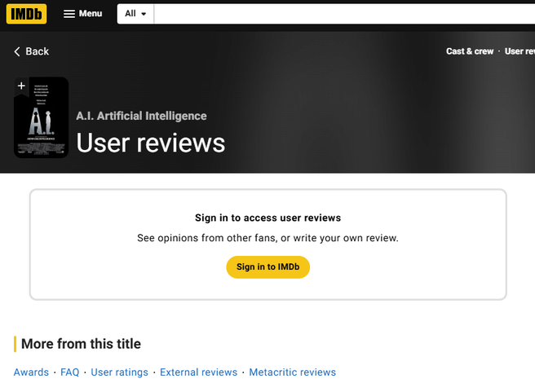Open the A.I. Artificial Intelligence title link
535x392 pixels.
(141, 116)
